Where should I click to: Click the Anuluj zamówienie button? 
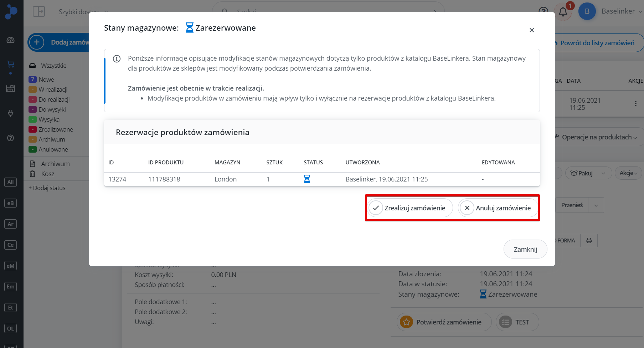(498, 208)
